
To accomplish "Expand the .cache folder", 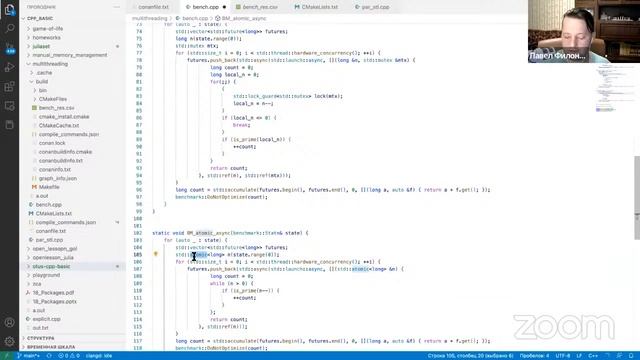I will (x=44, y=73).
